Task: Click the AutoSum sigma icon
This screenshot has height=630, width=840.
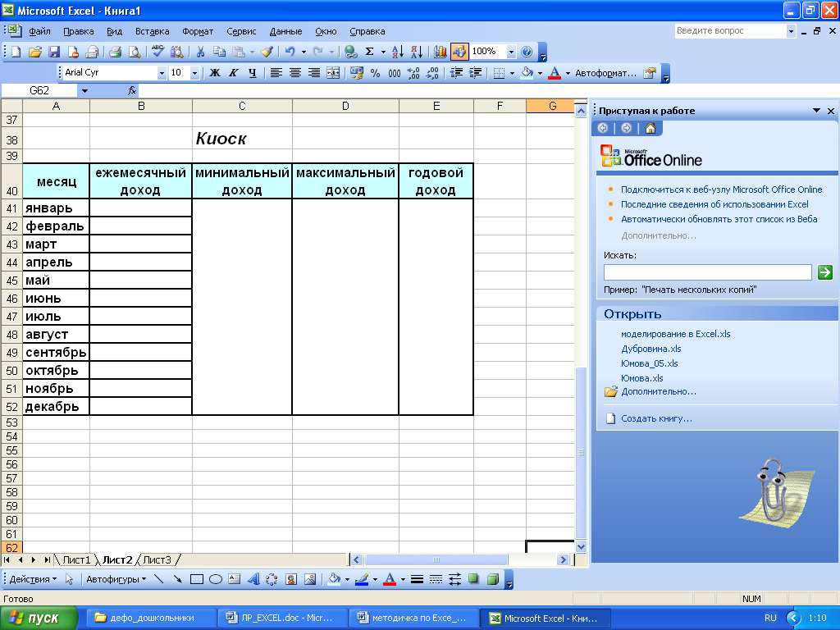Action: tap(370, 52)
